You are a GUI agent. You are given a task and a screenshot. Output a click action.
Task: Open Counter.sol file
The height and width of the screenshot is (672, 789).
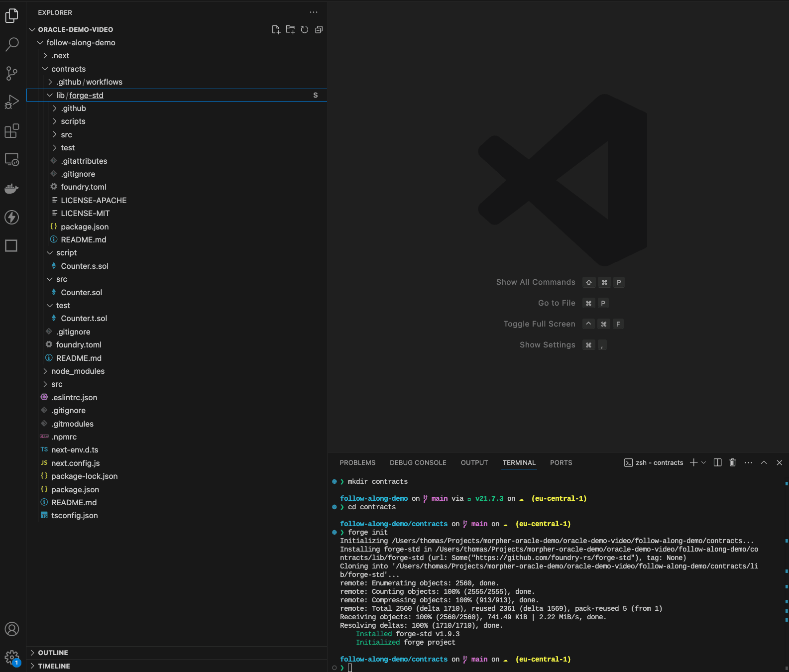[177, 293]
